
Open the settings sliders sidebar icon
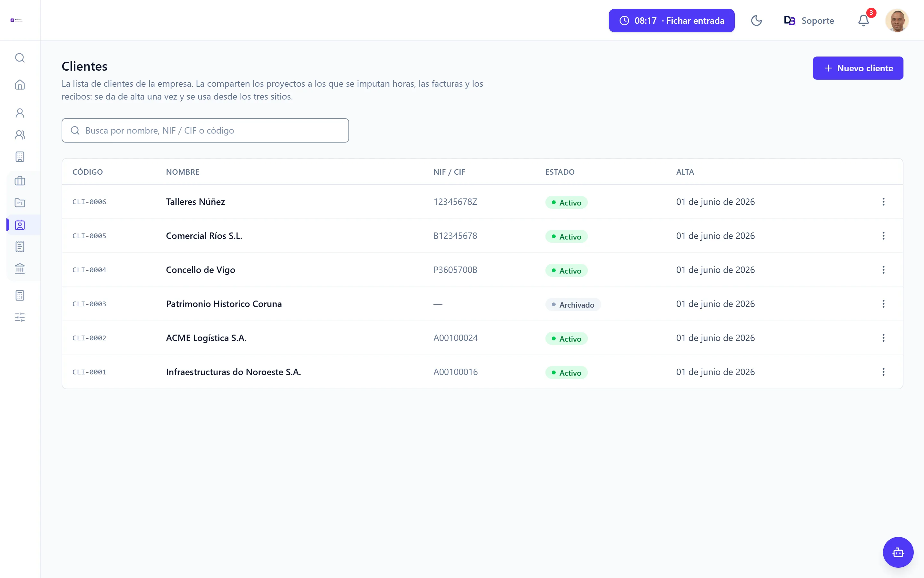[x=20, y=317]
